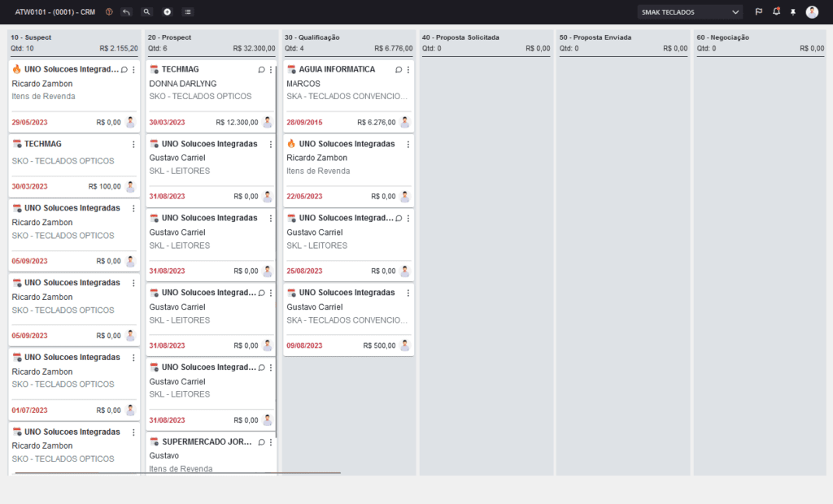Click Qtd: 6 in Prospect header
The height and width of the screenshot is (504, 833).
(x=157, y=48)
